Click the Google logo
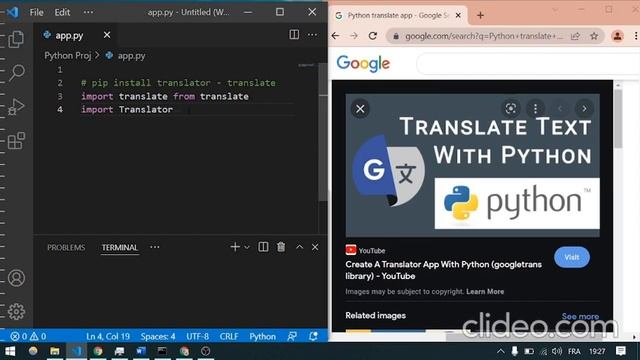The image size is (640, 360). (363, 63)
